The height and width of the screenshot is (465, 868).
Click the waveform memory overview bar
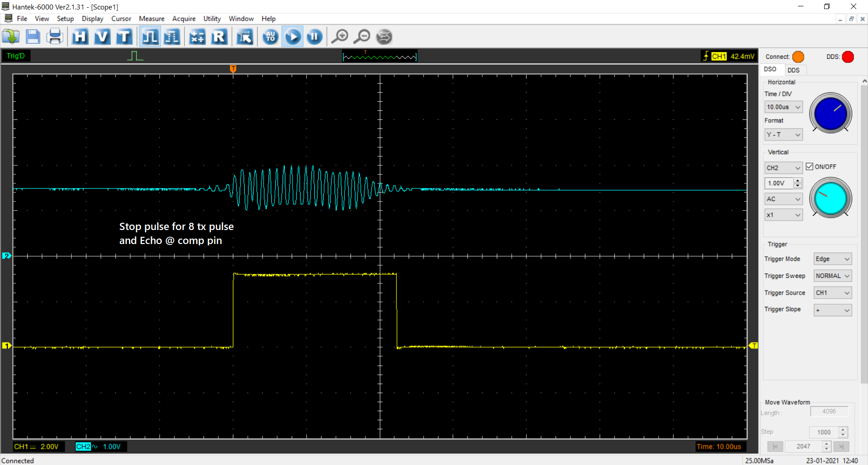380,56
